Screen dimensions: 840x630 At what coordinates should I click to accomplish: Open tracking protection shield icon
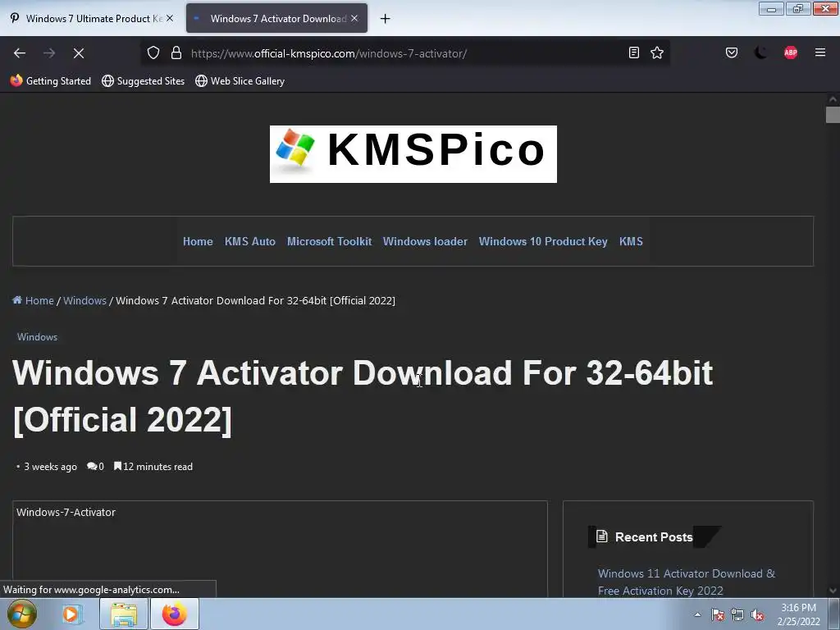click(x=153, y=53)
